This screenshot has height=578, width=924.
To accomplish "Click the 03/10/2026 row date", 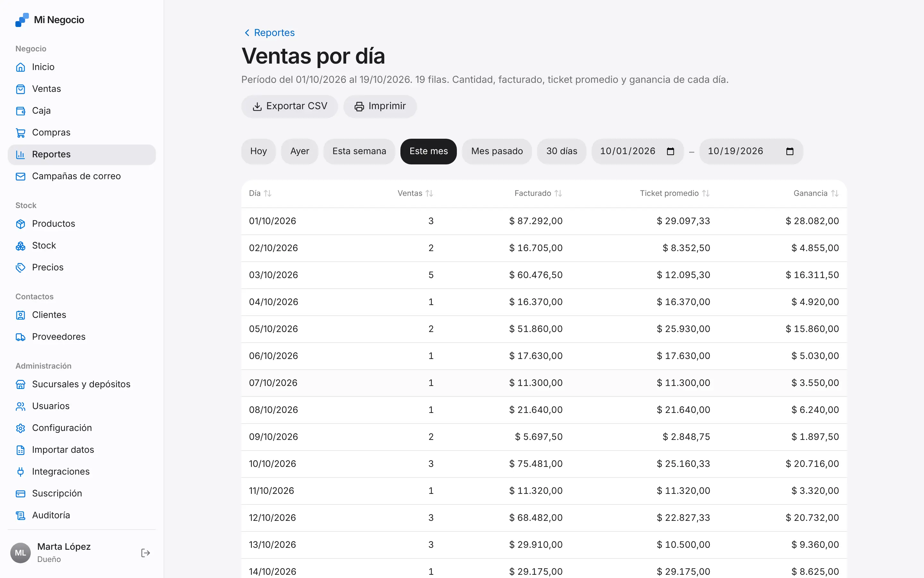I will click(x=273, y=275).
